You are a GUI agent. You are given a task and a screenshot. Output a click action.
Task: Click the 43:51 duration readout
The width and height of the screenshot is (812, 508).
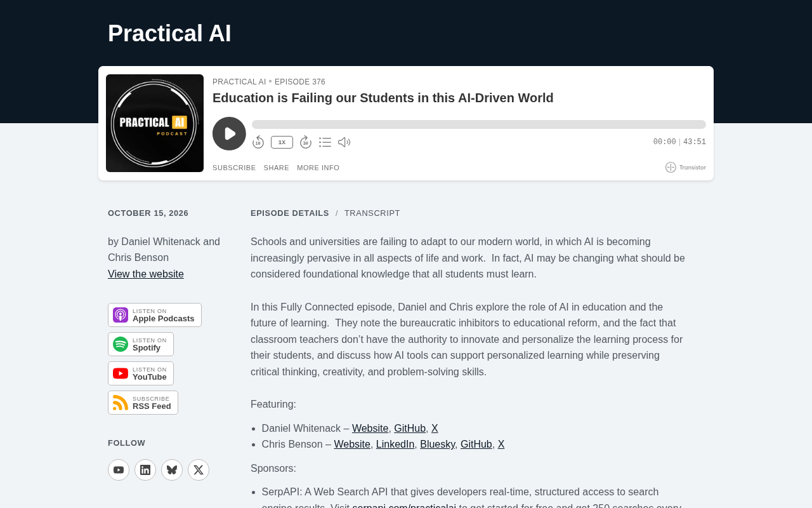pyautogui.click(x=695, y=142)
